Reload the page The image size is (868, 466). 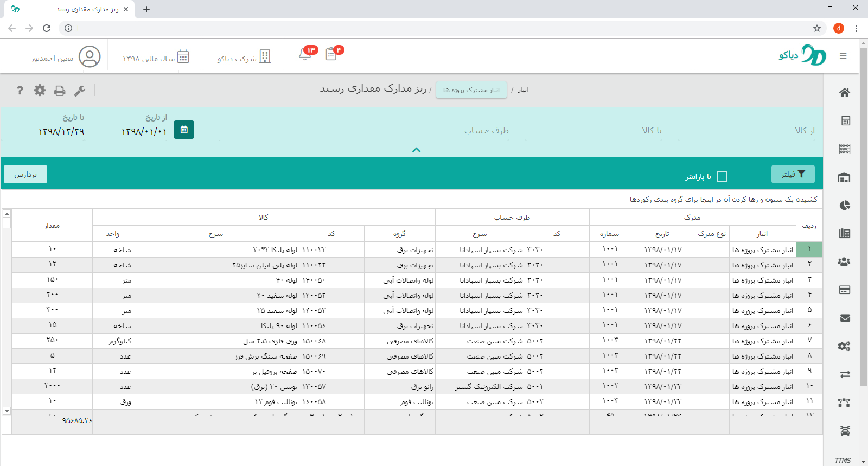(x=47, y=28)
